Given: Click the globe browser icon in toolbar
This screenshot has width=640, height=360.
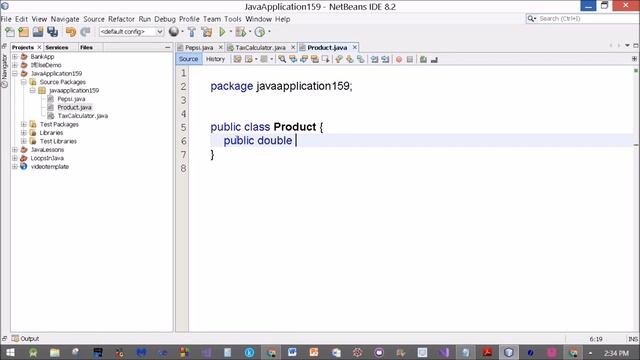Looking at the screenshot, I should click(174, 32).
